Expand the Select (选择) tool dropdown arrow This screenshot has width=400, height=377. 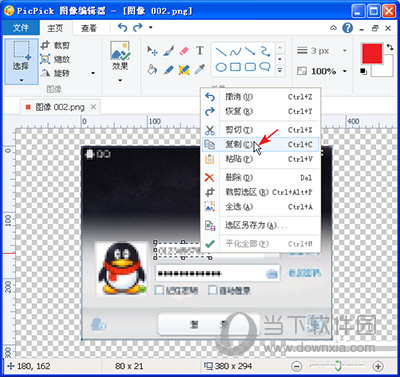point(21,80)
